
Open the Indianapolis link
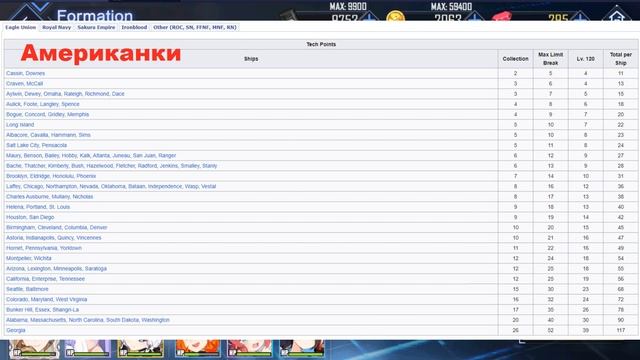click(x=41, y=238)
